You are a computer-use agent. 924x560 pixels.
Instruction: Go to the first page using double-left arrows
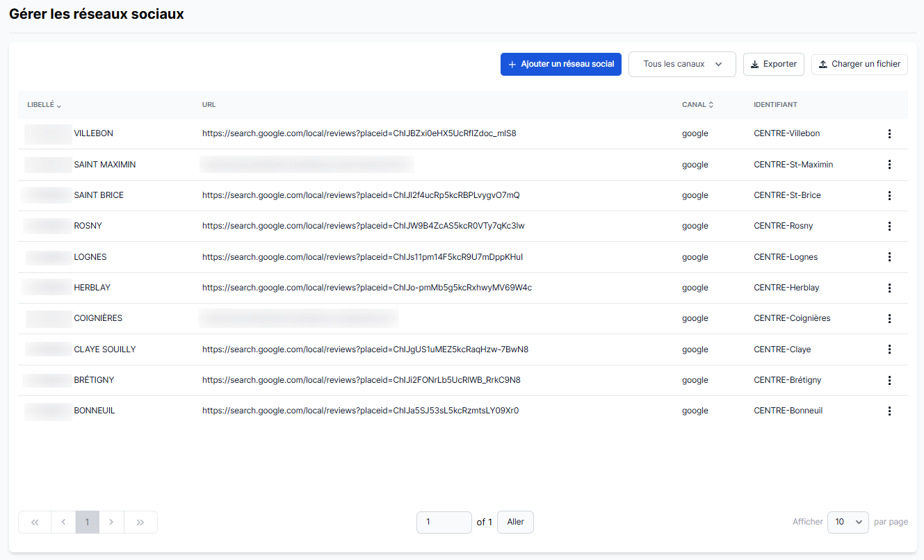click(x=35, y=522)
